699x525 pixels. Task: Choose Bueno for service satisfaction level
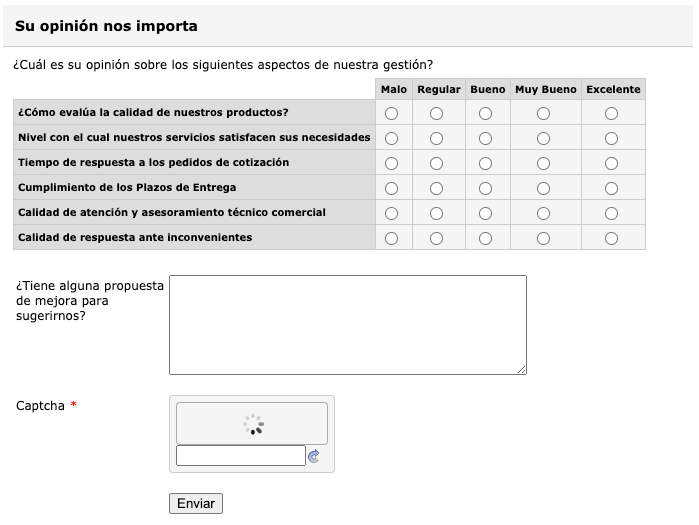[486, 138]
